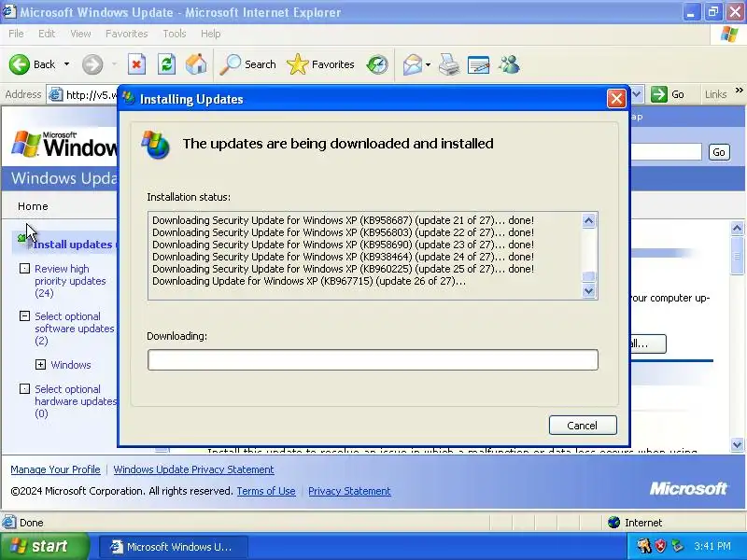This screenshot has height=560, width=747.
Task: Open the View menu
Action: click(80, 34)
